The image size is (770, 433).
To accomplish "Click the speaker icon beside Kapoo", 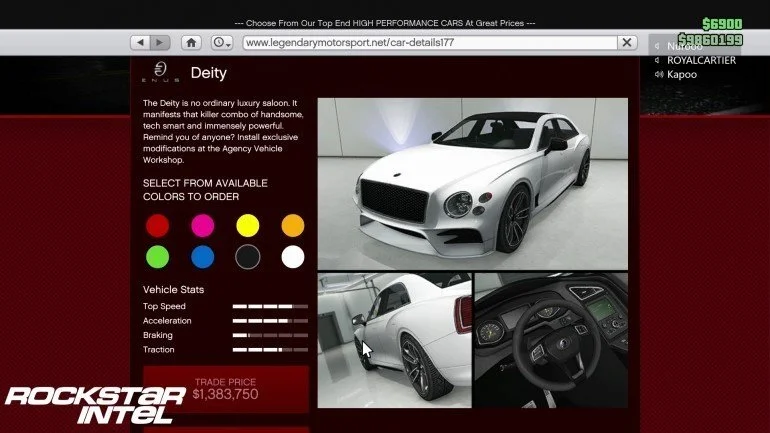I will click(659, 75).
